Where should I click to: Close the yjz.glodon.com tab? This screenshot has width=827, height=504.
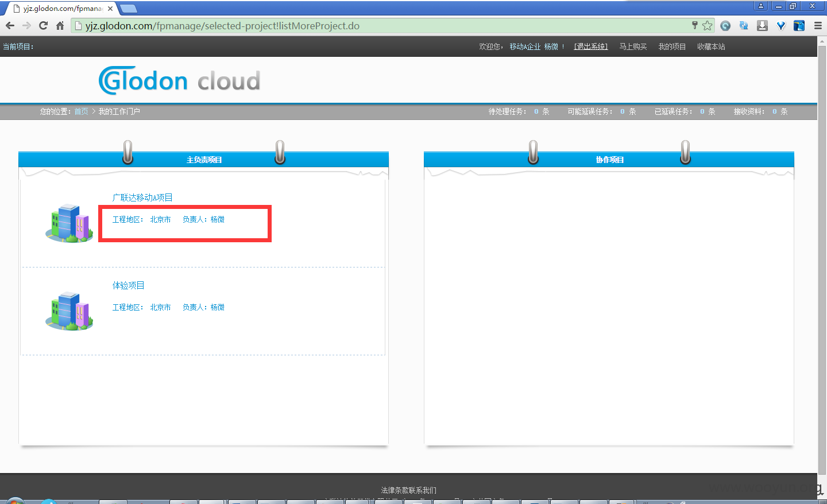click(110, 9)
